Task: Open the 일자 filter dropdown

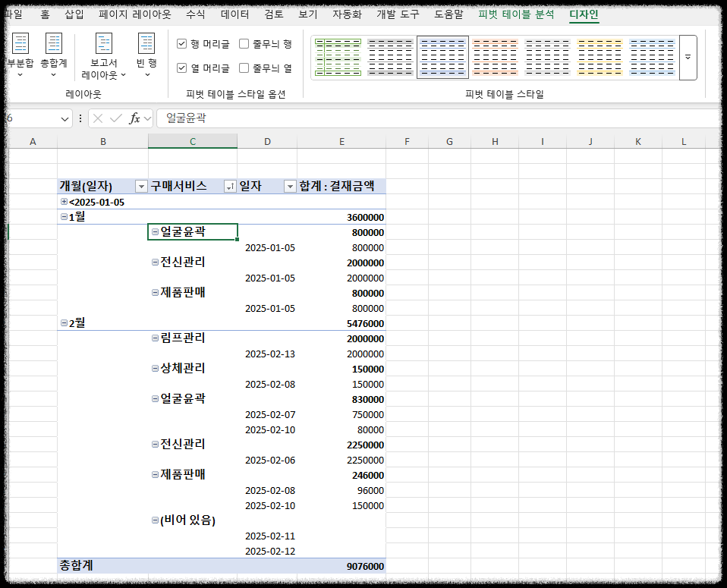Action: (290, 186)
